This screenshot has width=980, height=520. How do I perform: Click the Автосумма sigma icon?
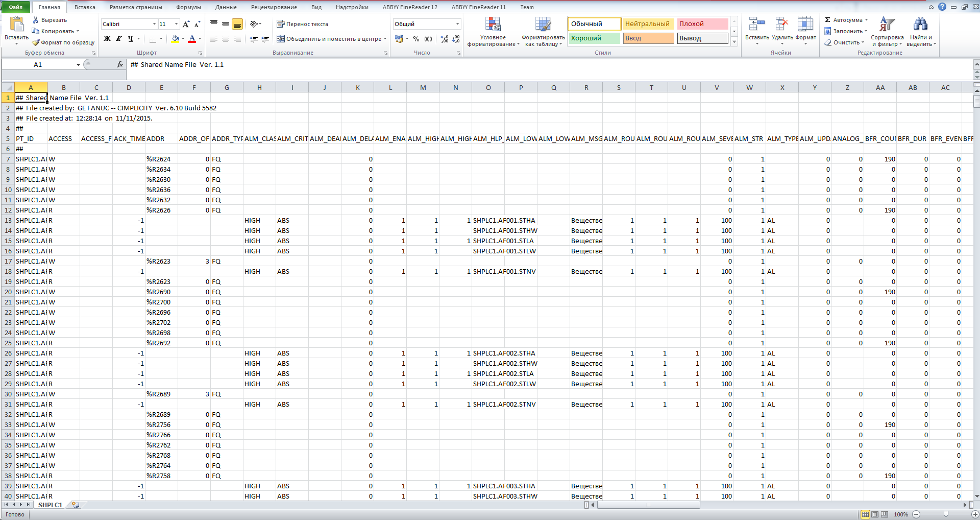tap(828, 20)
